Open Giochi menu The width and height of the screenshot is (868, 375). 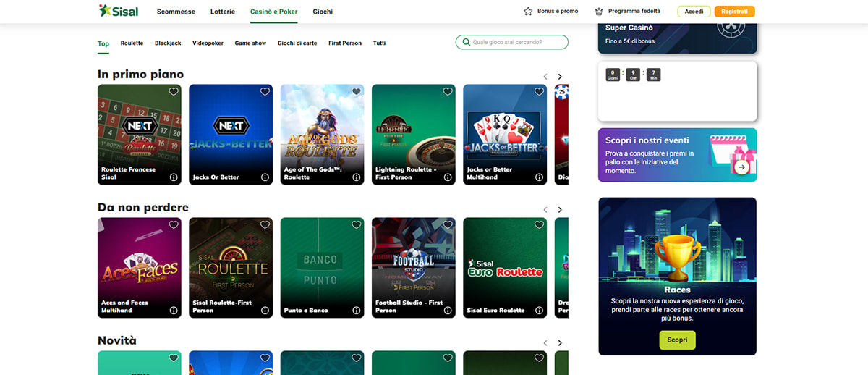click(323, 12)
